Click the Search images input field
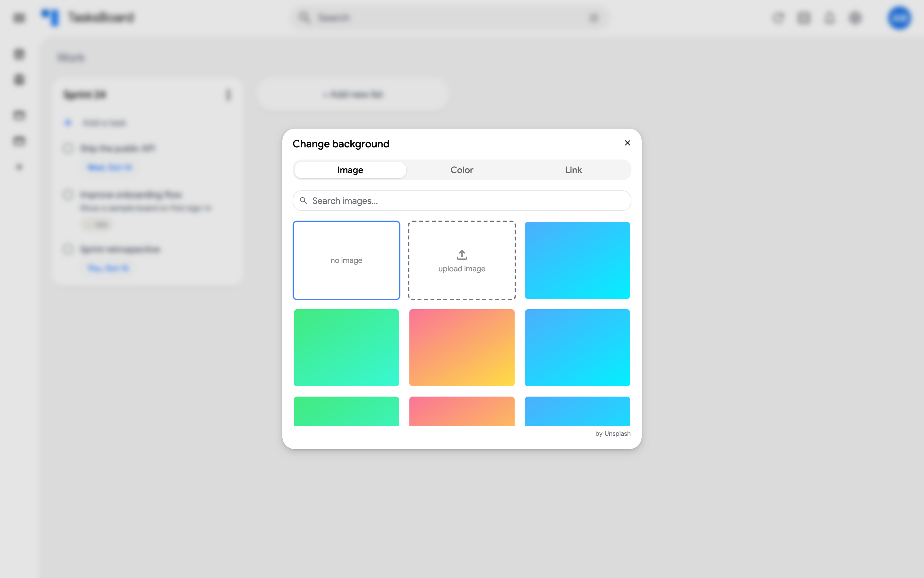The image size is (924, 578). click(x=462, y=201)
